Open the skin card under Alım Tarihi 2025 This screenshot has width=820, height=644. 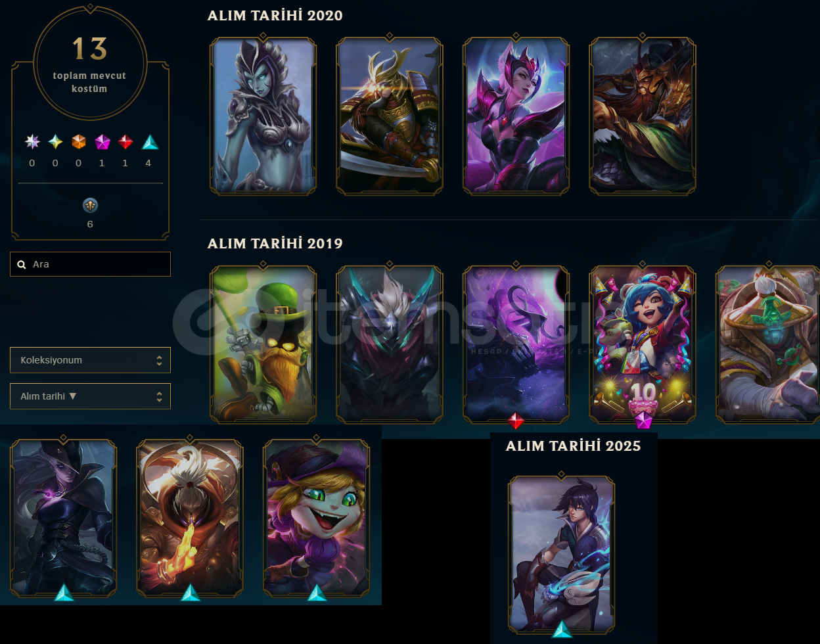coord(561,554)
